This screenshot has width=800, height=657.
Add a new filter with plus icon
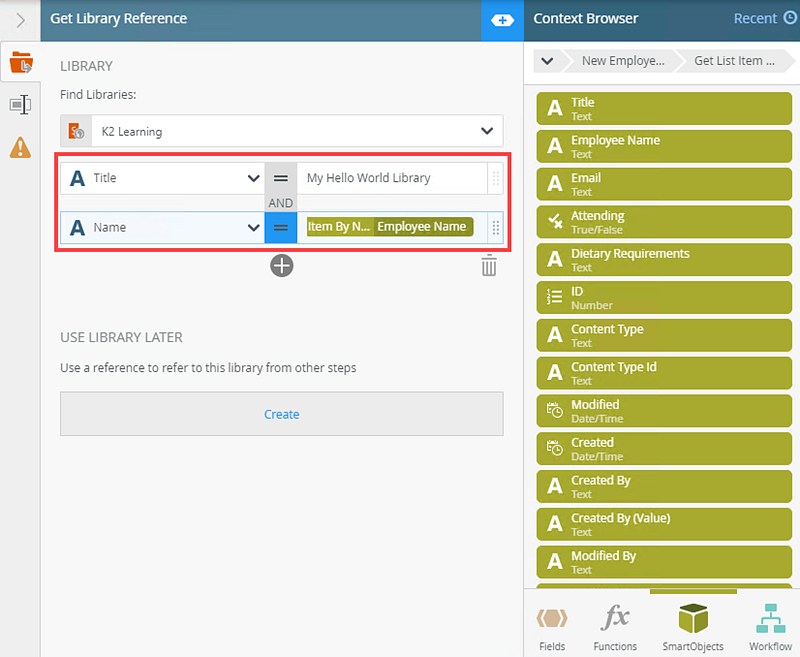point(282,265)
